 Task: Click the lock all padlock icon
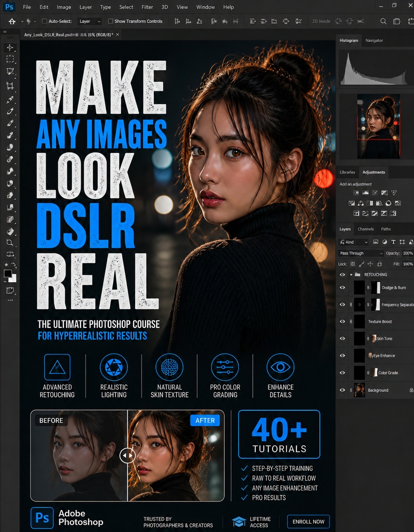tap(380, 264)
